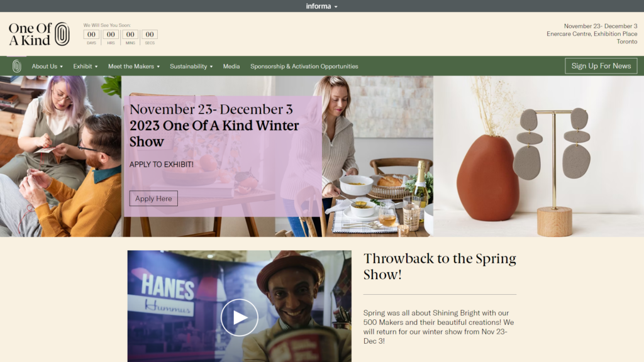This screenshot has height=362, width=644.
Task: Expand the Exhibit dropdown
Action: click(85, 65)
